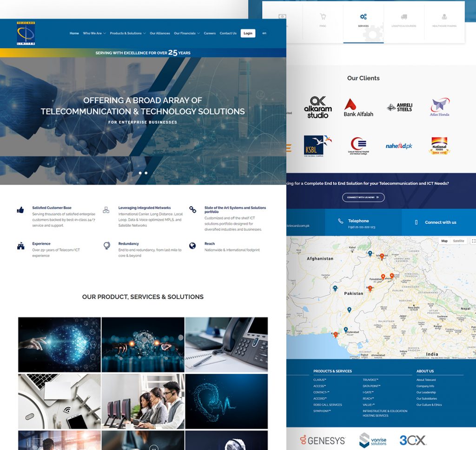Click the Genesys partner logo

[323, 440]
